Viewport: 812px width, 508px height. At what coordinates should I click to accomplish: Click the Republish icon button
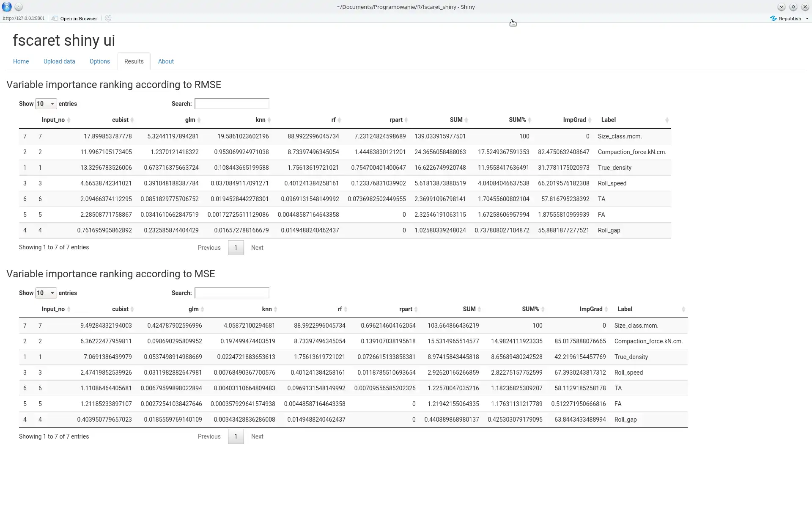773,17
